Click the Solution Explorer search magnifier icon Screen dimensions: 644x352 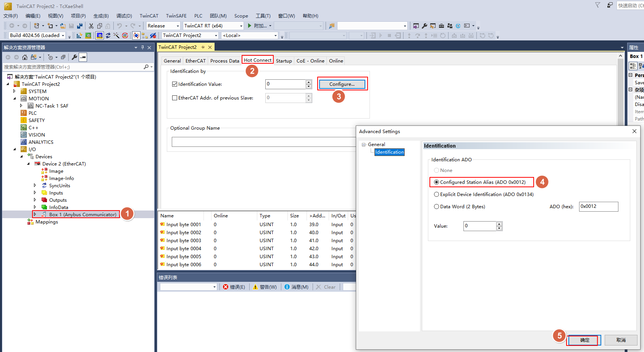click(x=146, y=67)
